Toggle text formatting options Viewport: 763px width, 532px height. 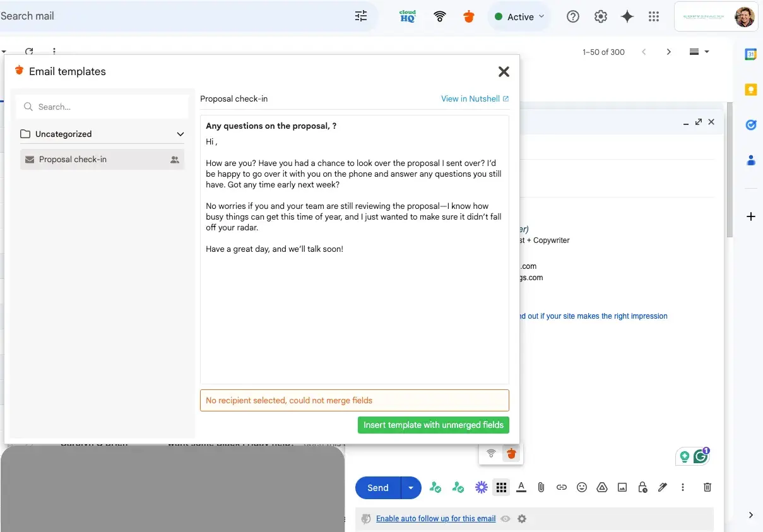tap(521, 487)
